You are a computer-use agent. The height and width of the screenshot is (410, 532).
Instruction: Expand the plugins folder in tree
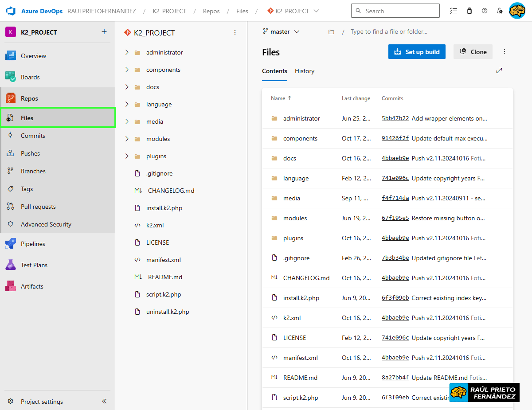(127, 156)
